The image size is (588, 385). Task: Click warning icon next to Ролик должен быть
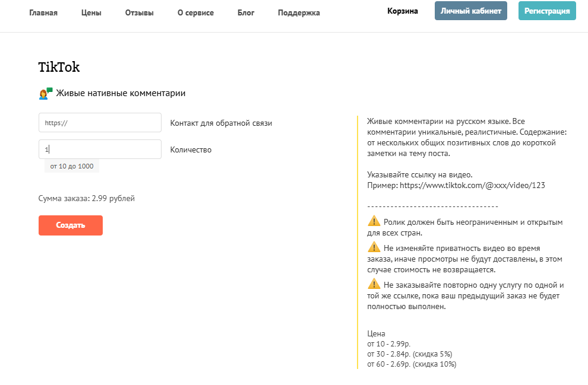click(374, 221)
